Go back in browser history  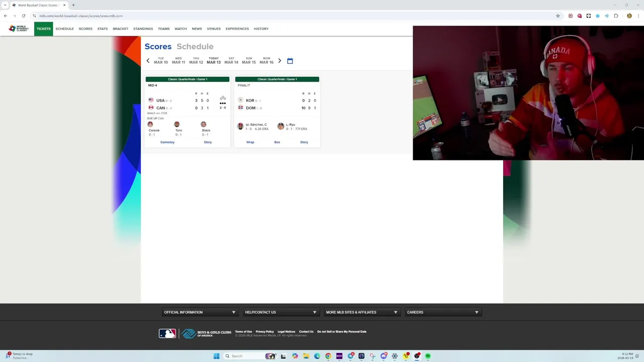[x=6, y=16]
